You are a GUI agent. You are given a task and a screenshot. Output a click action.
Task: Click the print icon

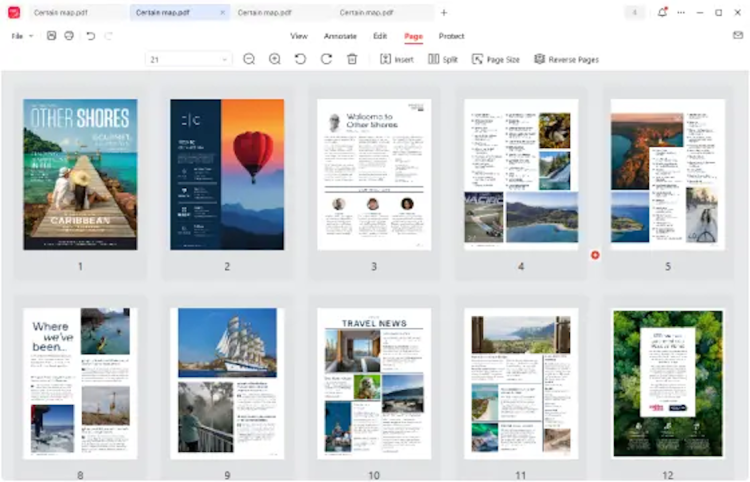(69, 36)
